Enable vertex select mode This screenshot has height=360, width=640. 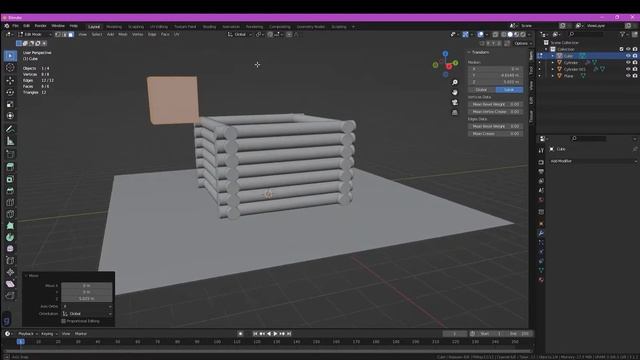point(58,35)
